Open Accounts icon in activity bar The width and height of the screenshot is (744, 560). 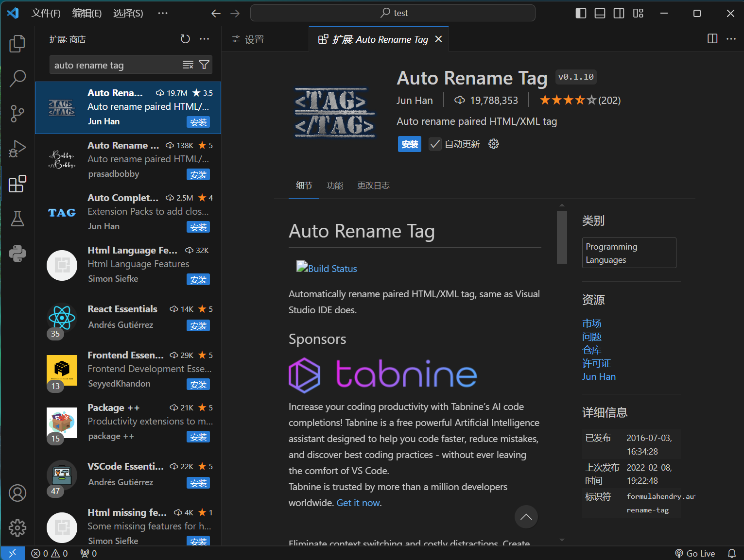point(17,493)
